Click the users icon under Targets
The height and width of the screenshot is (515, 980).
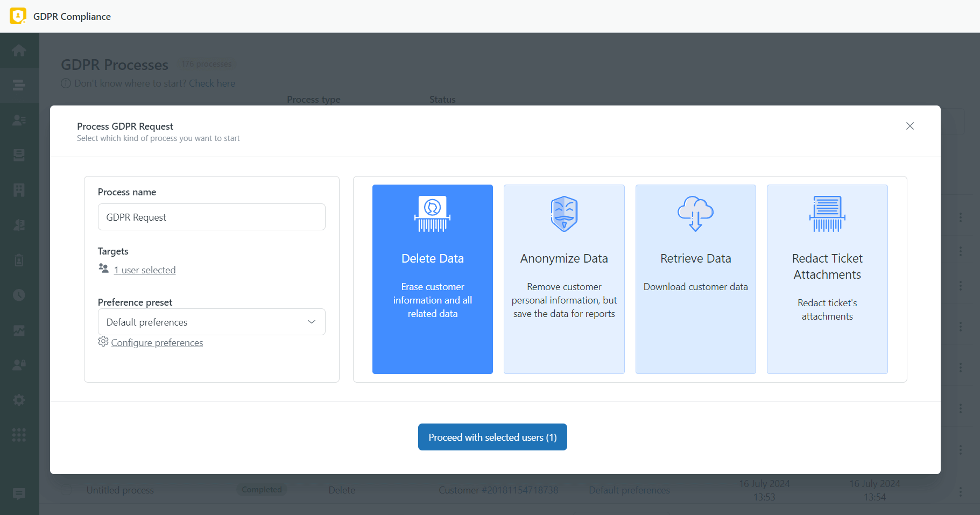click(103, 268)
